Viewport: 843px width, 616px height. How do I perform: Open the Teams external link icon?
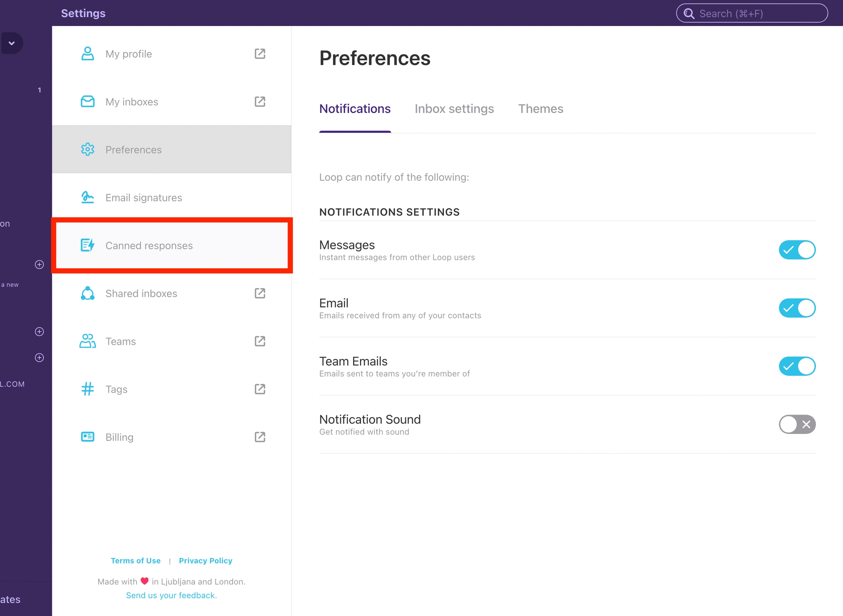[260, 341]
